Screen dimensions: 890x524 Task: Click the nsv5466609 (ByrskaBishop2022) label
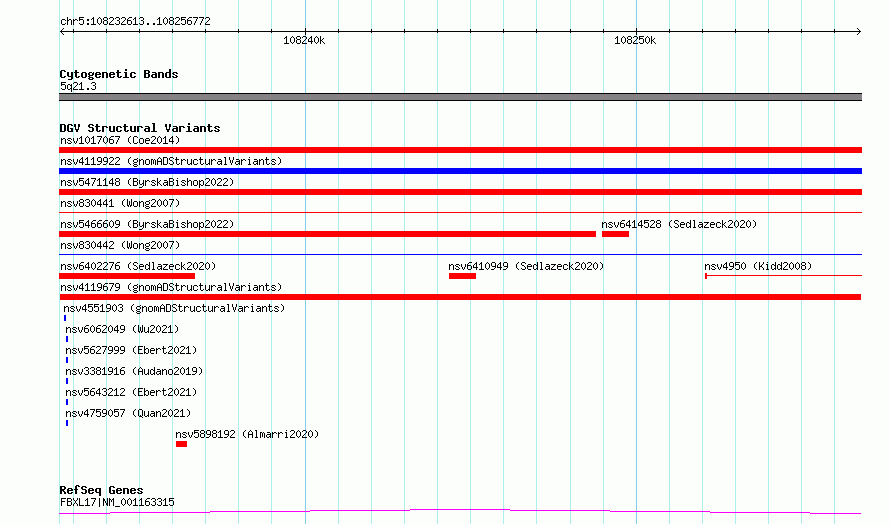pos(147,224)
